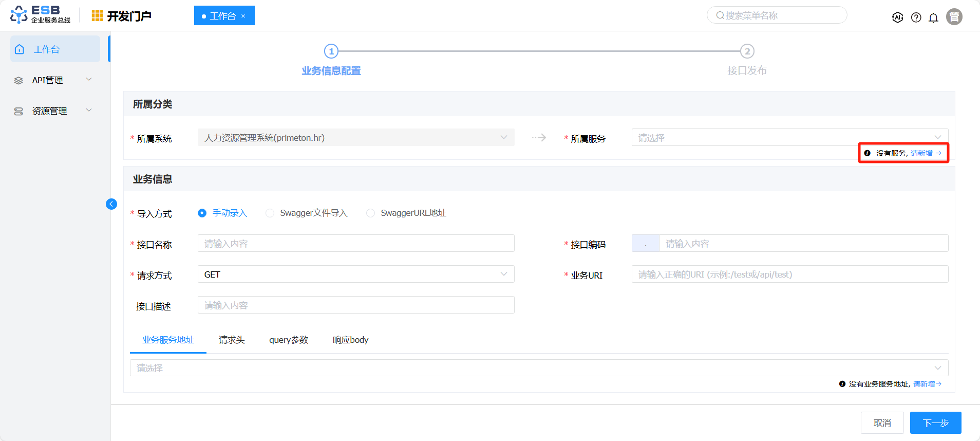Close the 工作台 tab with x
Viewport: 980px width, 441px height.
coord(243,16)
